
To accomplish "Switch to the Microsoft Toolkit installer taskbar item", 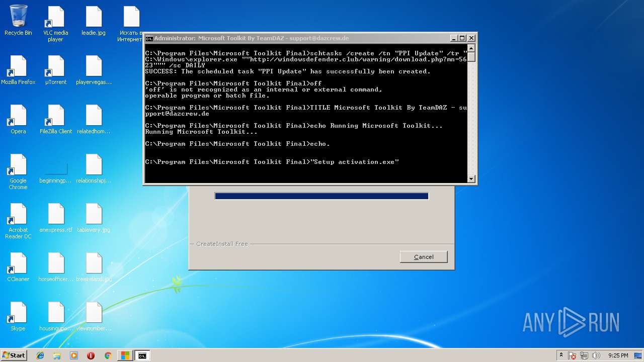I will pos(125,355).
